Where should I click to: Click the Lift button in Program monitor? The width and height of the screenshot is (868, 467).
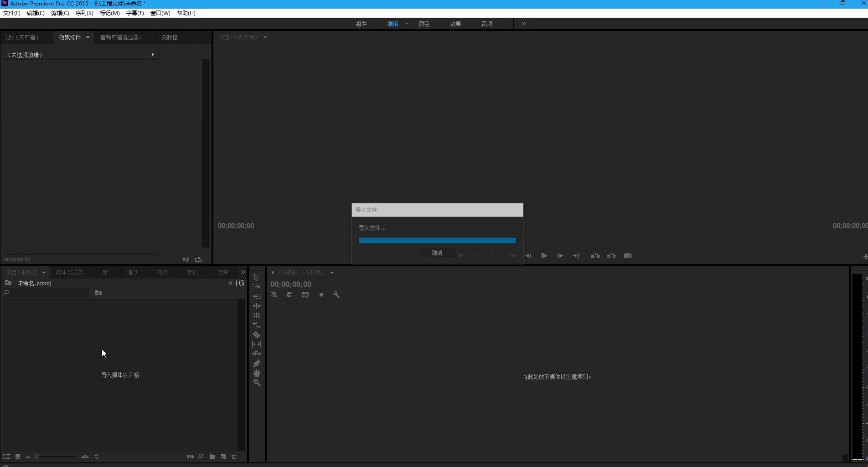pyautogui.click(x=595, y=256)
